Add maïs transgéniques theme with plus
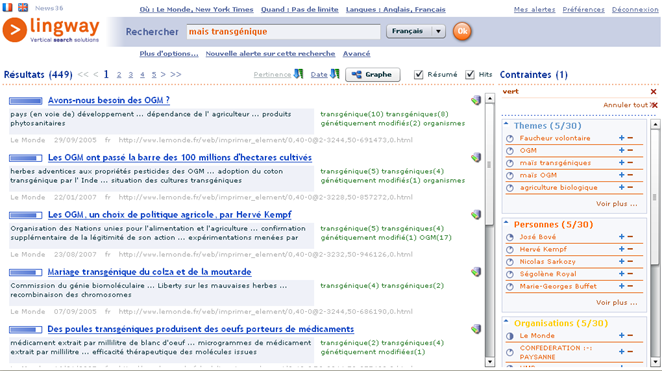This screenshot has width=663, height=372. (x=622, y=162)
